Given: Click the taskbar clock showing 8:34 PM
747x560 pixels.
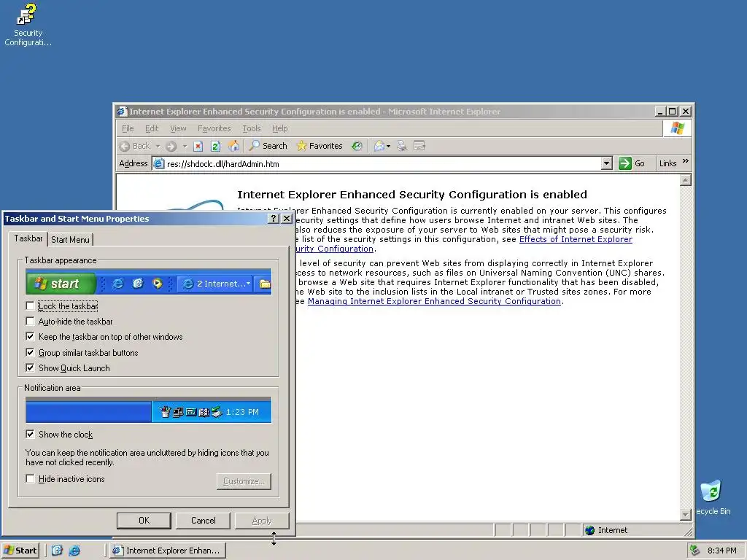Looking at the screenshot, I should 721,551.
